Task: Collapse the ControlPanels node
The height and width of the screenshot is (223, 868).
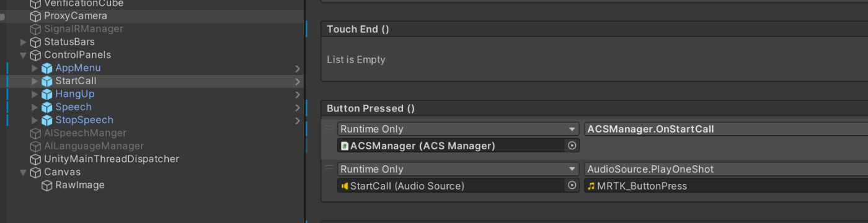Action: tap(24, 55)
